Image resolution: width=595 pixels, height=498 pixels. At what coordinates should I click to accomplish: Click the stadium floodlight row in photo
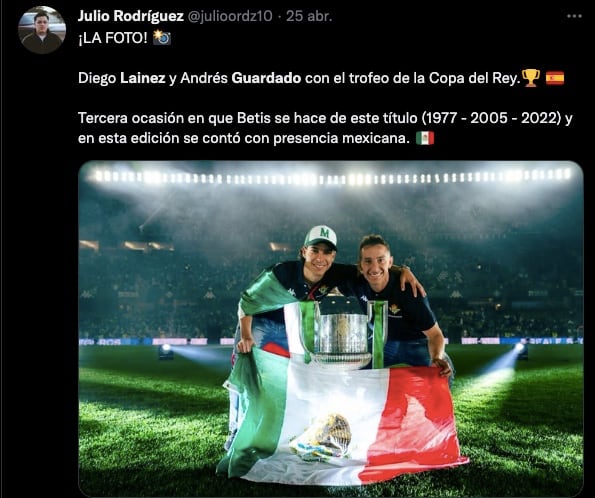point(329,177)
